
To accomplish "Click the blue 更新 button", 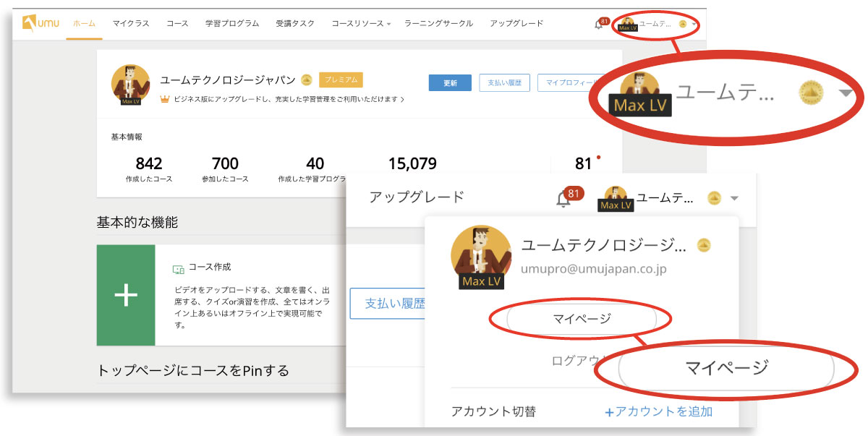I will (x=448, y=82).
